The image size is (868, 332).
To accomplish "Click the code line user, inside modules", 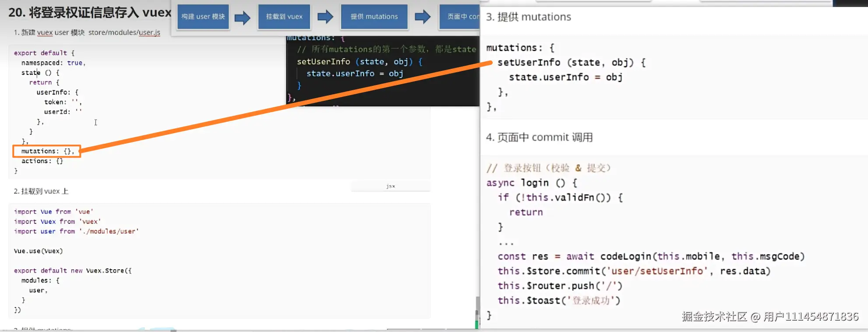I will coord(39,290).
